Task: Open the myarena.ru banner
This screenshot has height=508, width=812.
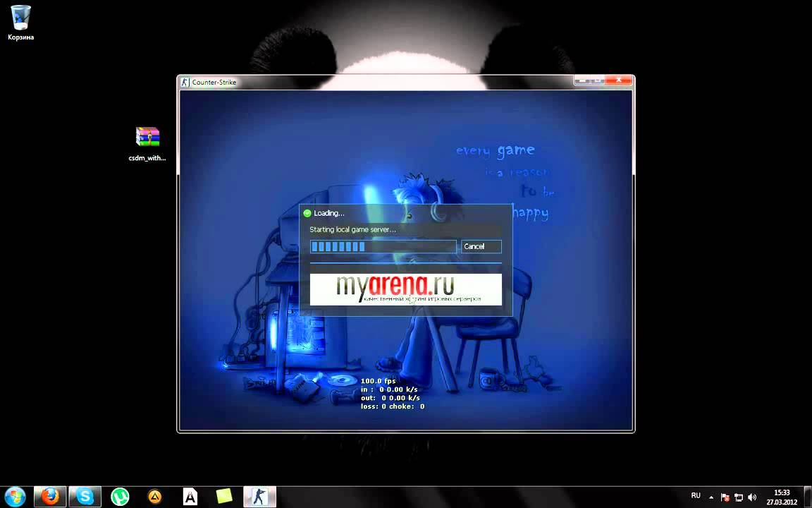Action: (x=405, y=289)
